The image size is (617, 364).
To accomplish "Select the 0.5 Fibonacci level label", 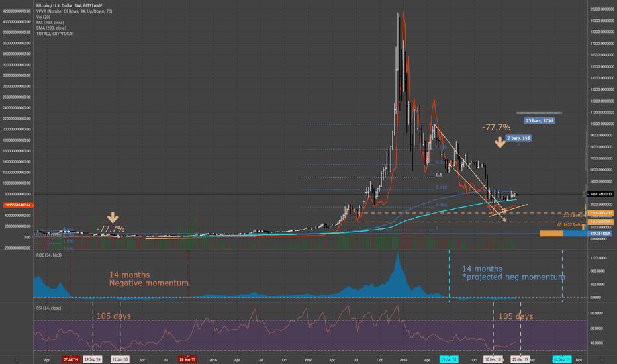I will [439, 175].
